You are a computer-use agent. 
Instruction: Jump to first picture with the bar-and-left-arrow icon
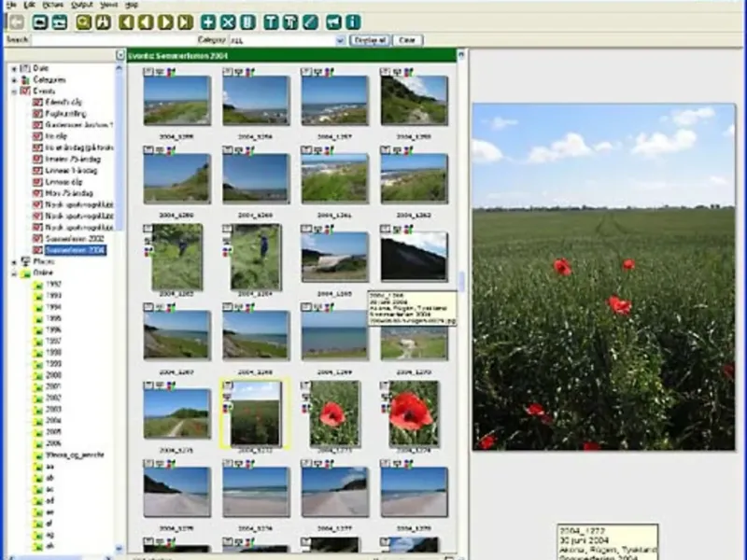click(x=126, y=21)
